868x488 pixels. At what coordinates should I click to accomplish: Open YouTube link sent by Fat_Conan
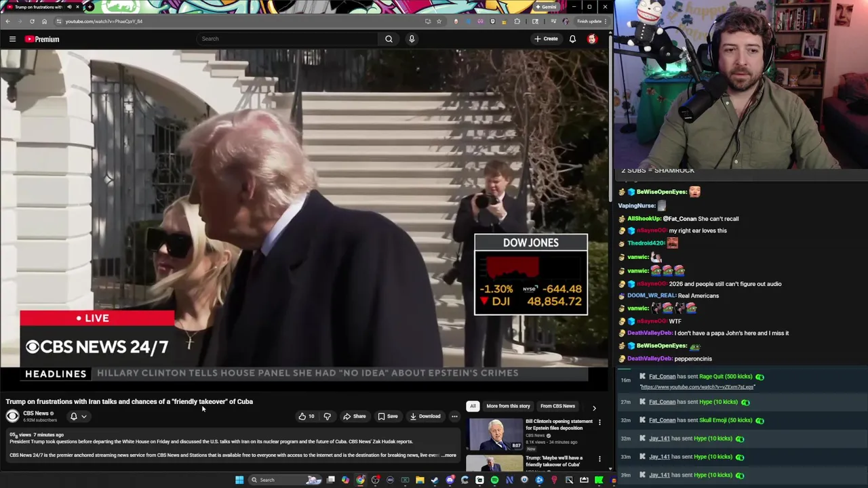696,387
